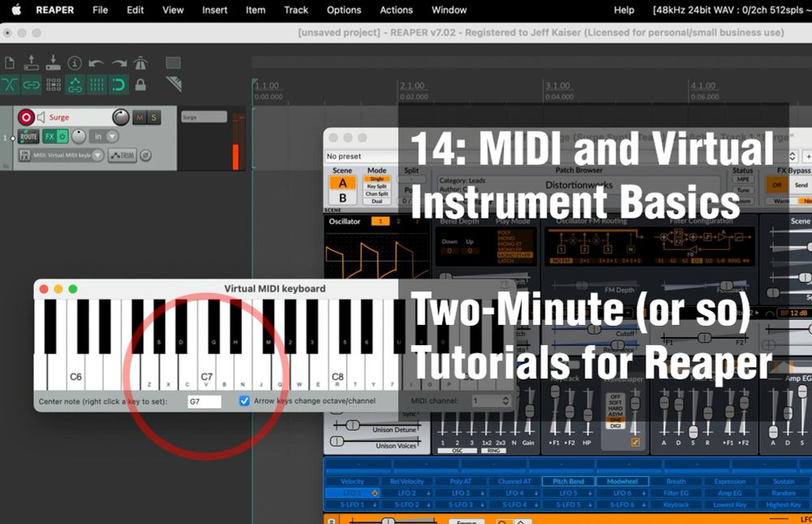Open the S-LFO 4 modulation source arrow
The width and height of the screenshot is (812, 524).
coord(536,505)
